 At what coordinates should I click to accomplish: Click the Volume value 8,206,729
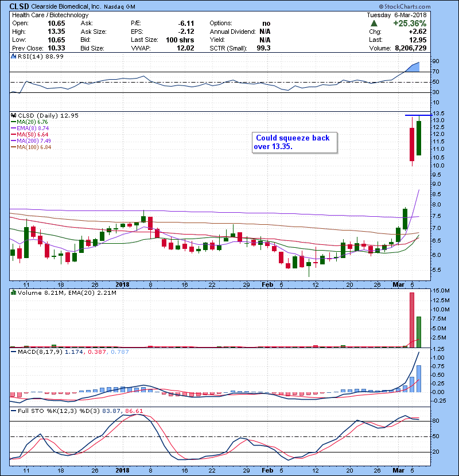pyautogui.click(x=411, y=48)
